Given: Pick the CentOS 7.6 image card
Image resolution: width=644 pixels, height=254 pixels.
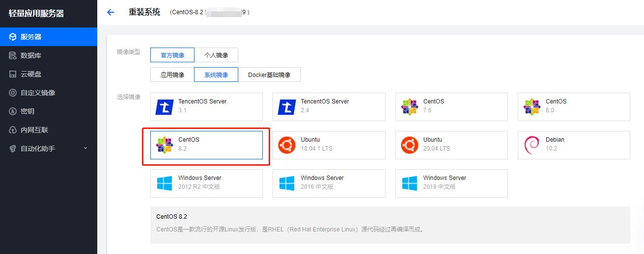Looking at the screenshot, I should click(451, 107).
